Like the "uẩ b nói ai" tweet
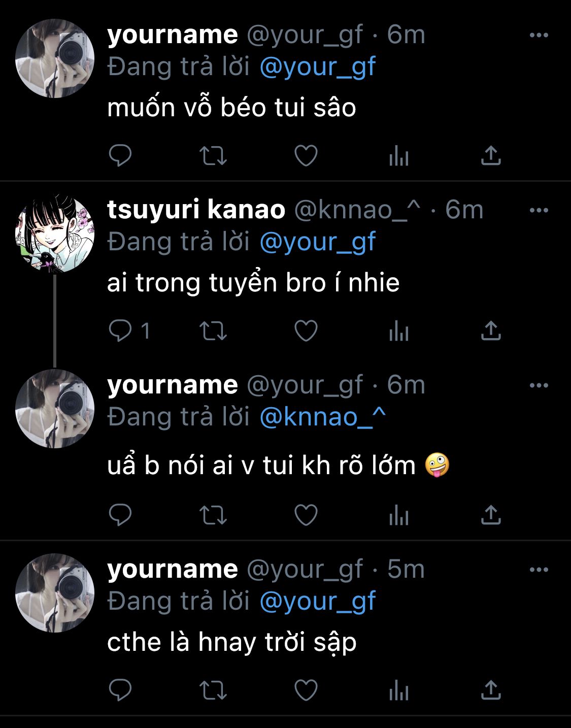 pyautogui.click(x=306, y=515)
